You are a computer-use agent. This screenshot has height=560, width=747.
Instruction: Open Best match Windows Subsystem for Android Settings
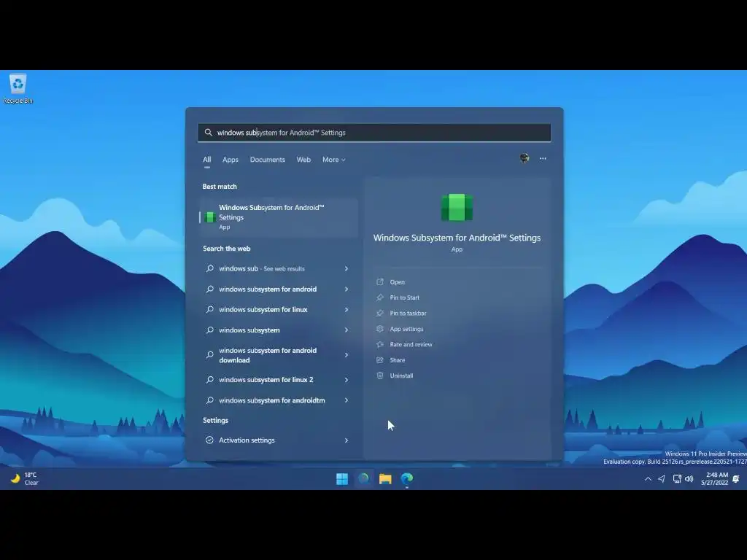click(279, 217)
